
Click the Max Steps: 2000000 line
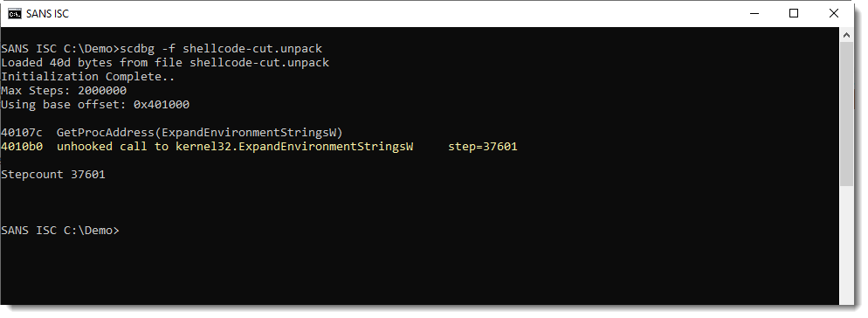click(x=64, y=90)
